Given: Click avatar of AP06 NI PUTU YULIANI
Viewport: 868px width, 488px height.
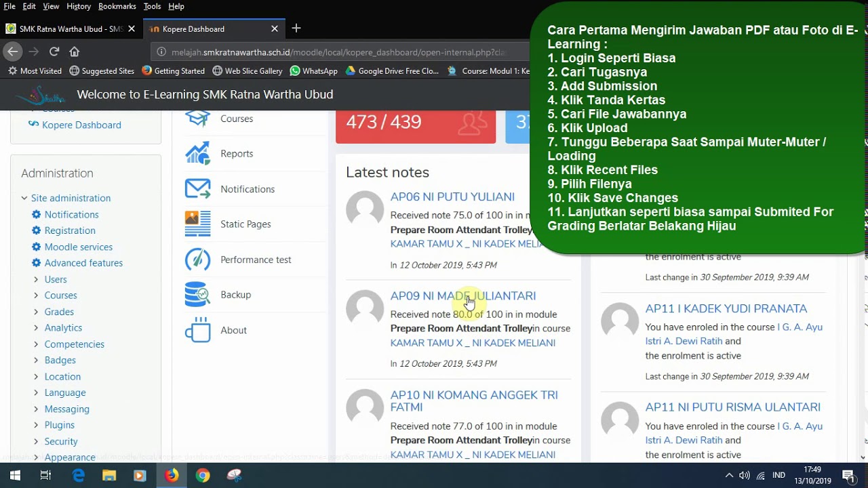Looking at the screenshot, I should click(x=365, y=210).
